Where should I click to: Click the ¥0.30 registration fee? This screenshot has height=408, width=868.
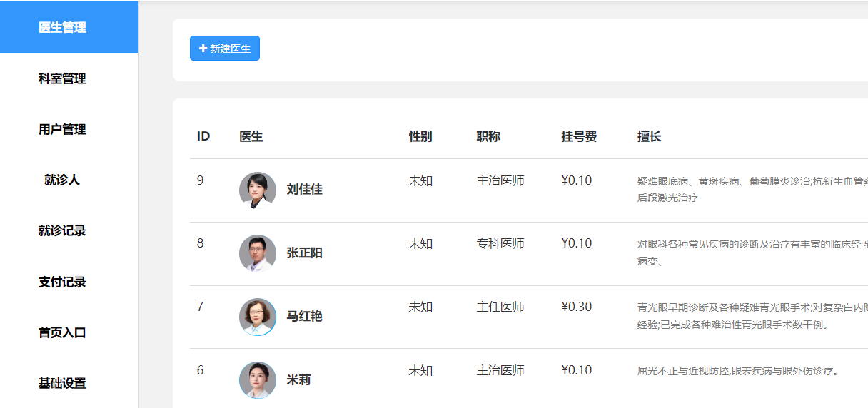pyautogui.click(x=577, y=307)
